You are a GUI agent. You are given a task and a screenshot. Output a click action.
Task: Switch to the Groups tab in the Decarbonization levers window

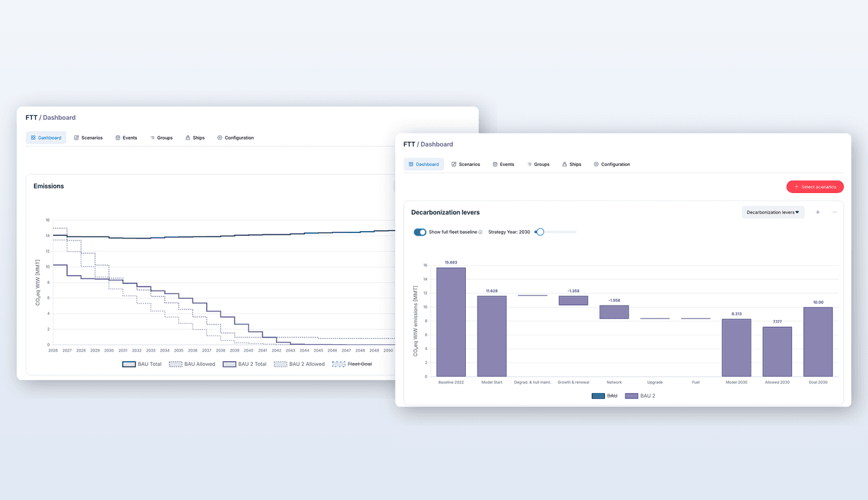(x=538, y=165)
